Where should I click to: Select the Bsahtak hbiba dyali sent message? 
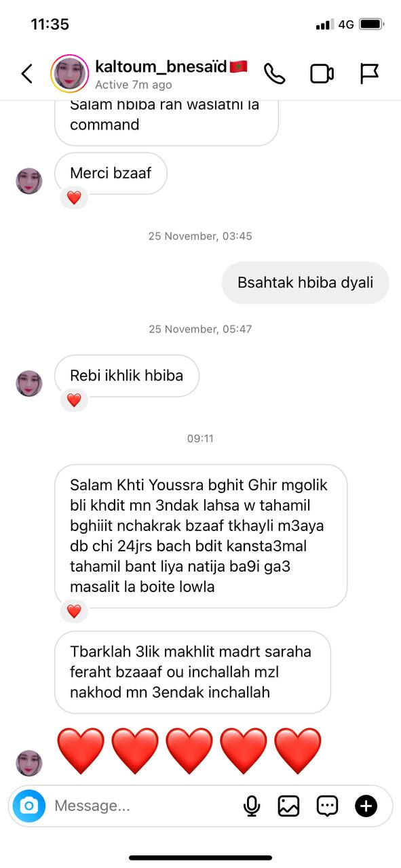[305, 283]
